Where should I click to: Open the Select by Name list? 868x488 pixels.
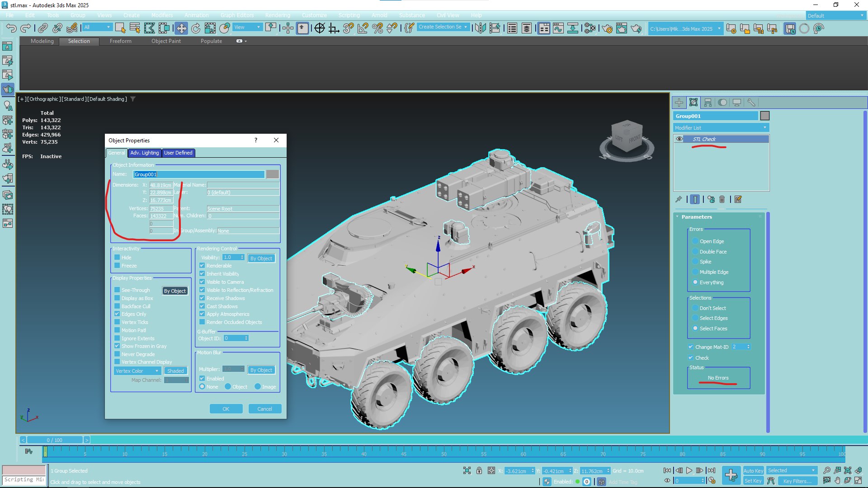pyautogui.click(x=135, y=28)
